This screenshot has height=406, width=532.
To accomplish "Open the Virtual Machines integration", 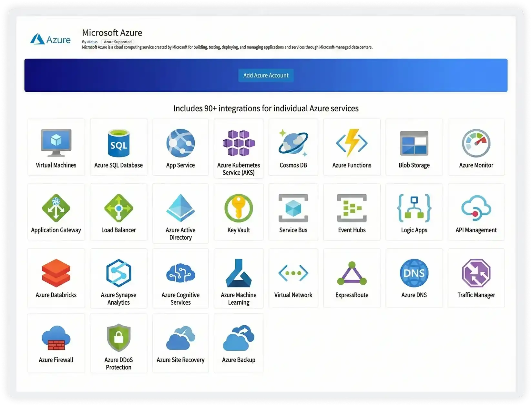I will click(56, 147).
